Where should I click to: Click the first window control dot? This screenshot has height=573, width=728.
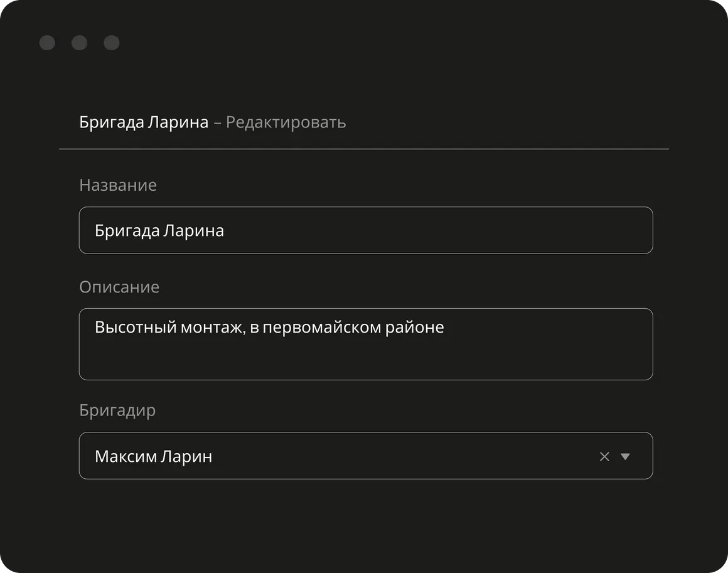tap(47, 43)
